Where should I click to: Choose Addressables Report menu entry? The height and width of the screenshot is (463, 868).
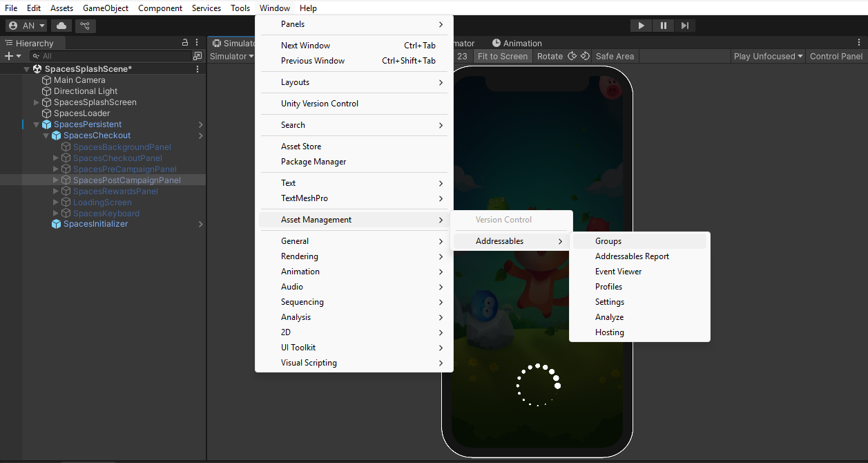[632, 256]
